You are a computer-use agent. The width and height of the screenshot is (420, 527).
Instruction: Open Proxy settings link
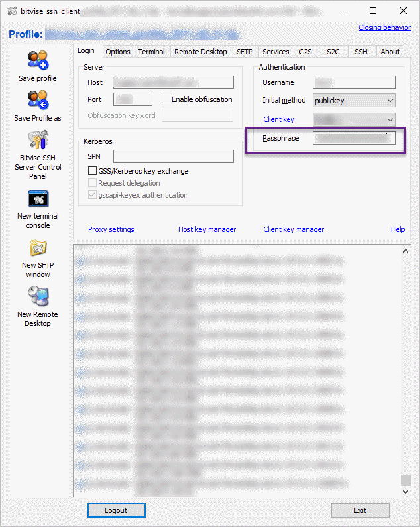coord(111,229)
